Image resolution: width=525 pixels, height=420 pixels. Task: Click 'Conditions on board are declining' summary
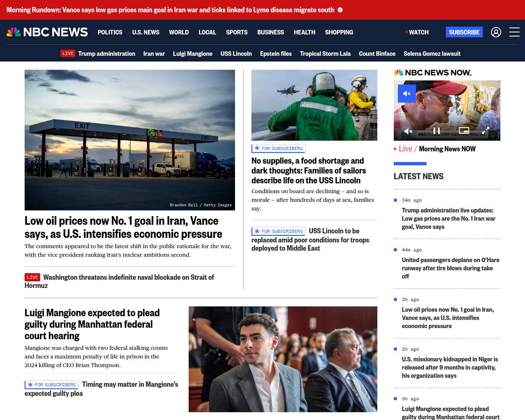tap(313, 200)
